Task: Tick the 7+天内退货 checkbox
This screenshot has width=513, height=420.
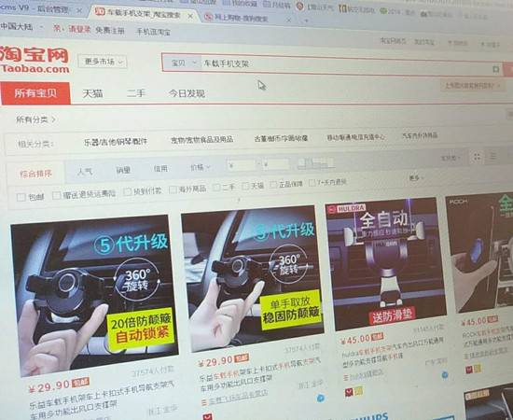Action: coord(312,183)
